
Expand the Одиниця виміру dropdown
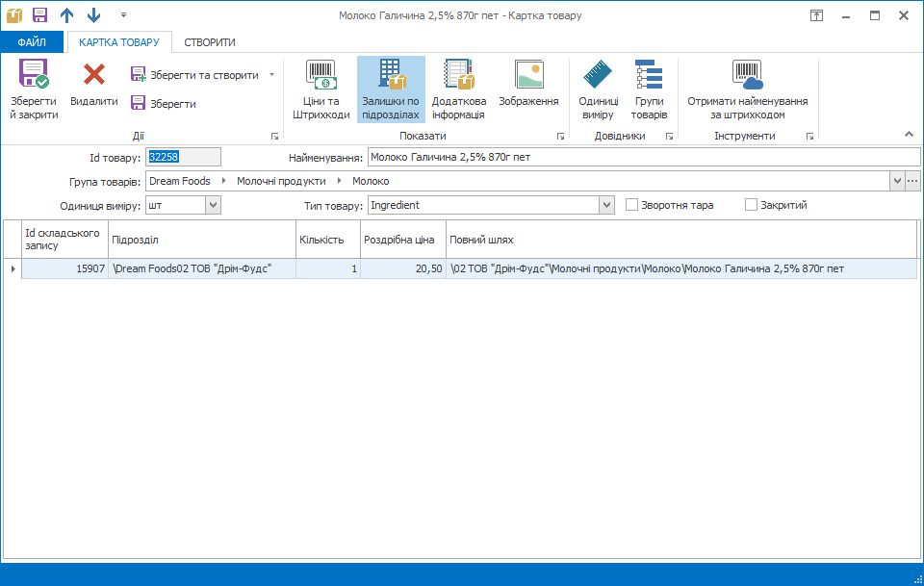click(x=213, y=205)
